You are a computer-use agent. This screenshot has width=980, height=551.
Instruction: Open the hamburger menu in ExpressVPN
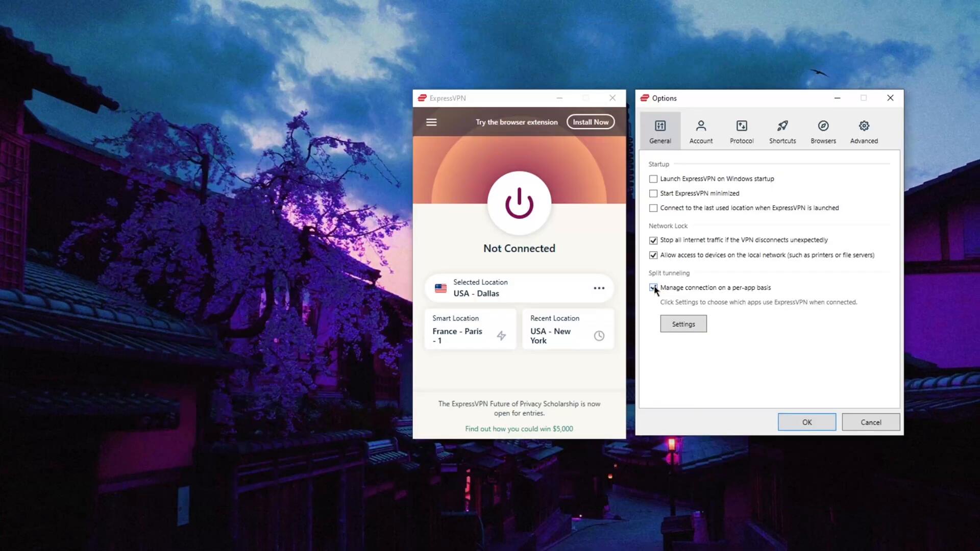[x=431, y=122]
